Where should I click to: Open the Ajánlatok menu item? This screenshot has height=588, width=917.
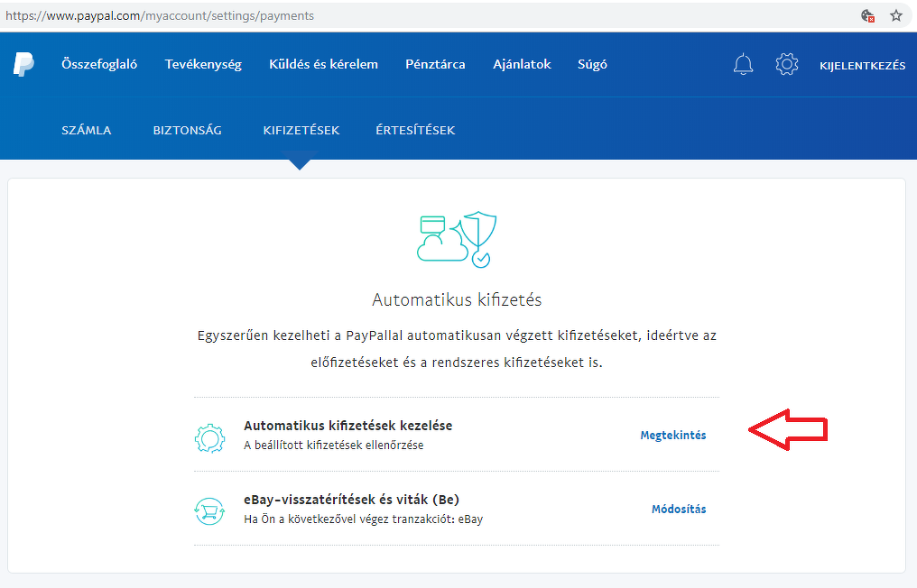(x=522, y=64)
